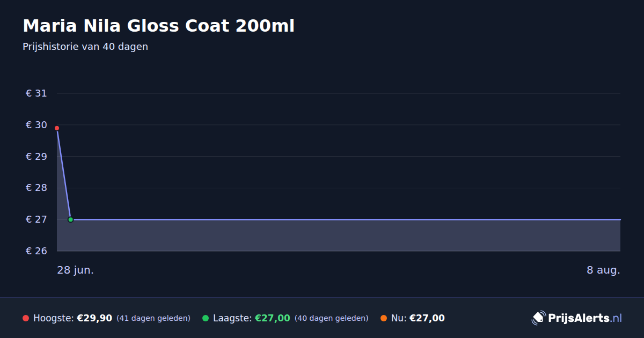This screenshot has height=338, width=644.
Task: Click the green lowest-price point on the chart
Action: [x=70, y=219]
